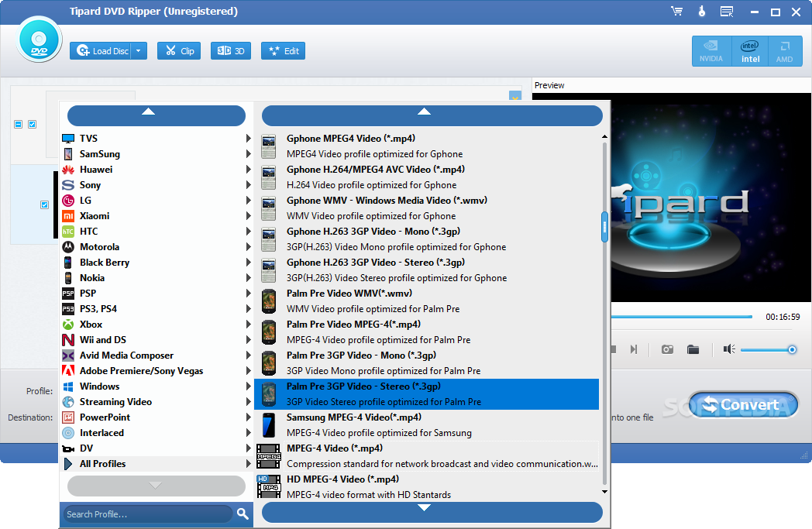812x529 pixels.
Task: Click the LG logo icon
Action: (x=68, y=201)
